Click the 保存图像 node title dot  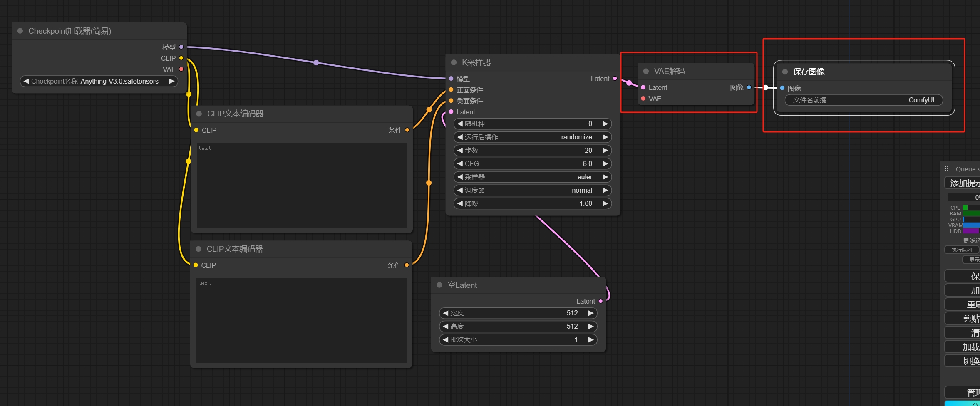(785, 72)
